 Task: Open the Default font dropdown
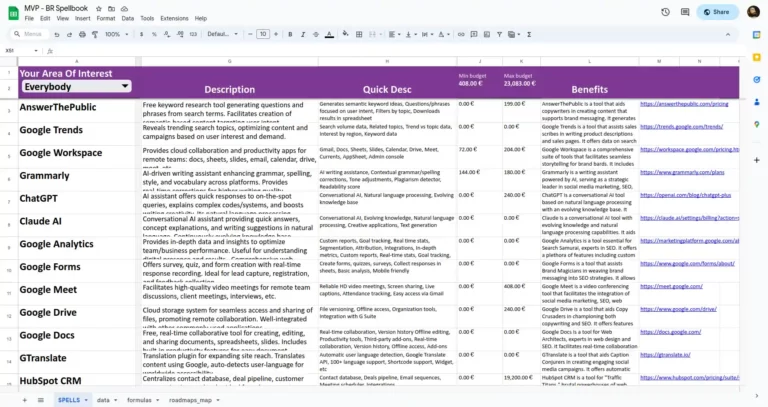click(222, 34)
